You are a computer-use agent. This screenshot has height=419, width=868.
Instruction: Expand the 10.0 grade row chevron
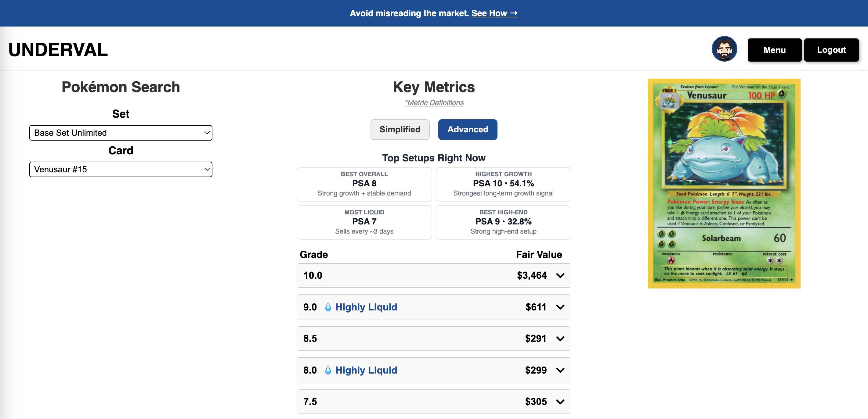pyautogui.click(x=560, y=276)
